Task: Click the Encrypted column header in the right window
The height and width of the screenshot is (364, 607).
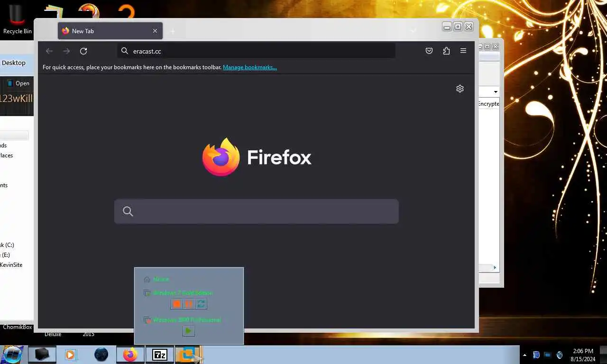Action: [x=488, y=104]
